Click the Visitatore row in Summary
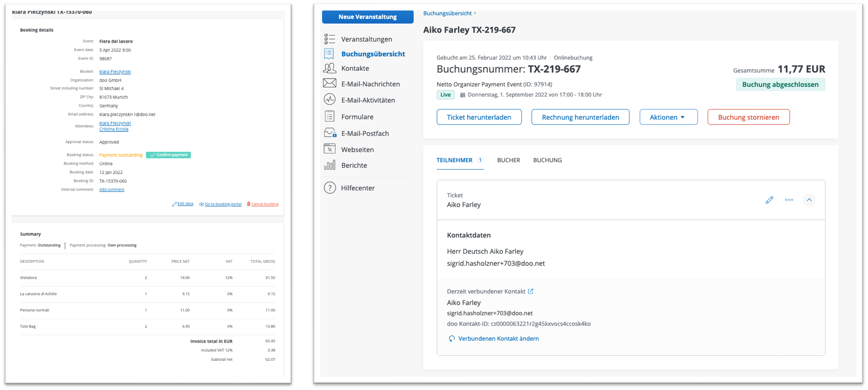This screenshot has height=390, width=868. tap(147, 278)
